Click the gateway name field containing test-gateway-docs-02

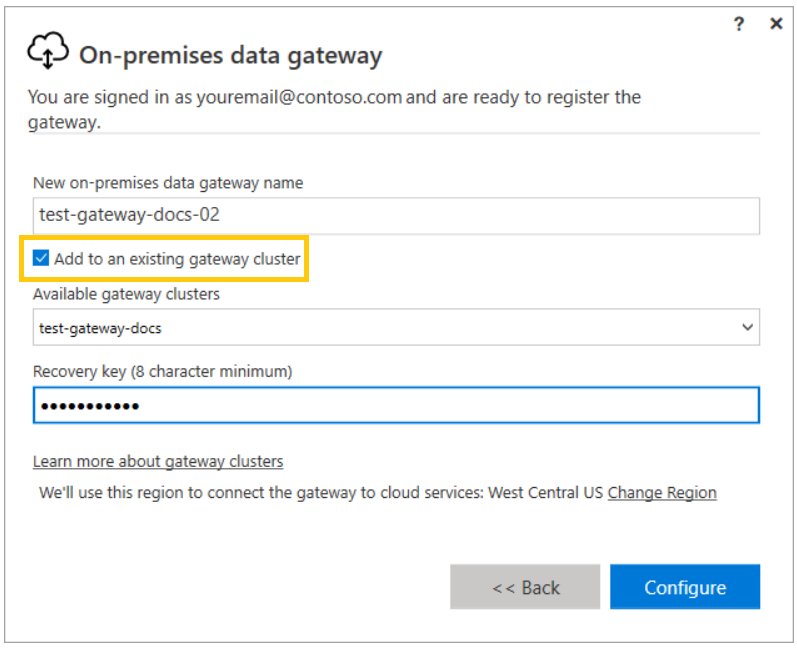[x=395, y=215]
